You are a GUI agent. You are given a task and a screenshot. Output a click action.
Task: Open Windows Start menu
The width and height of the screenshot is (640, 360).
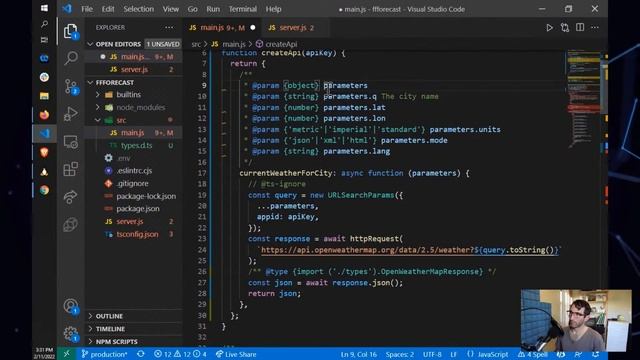tap(44, 8)
